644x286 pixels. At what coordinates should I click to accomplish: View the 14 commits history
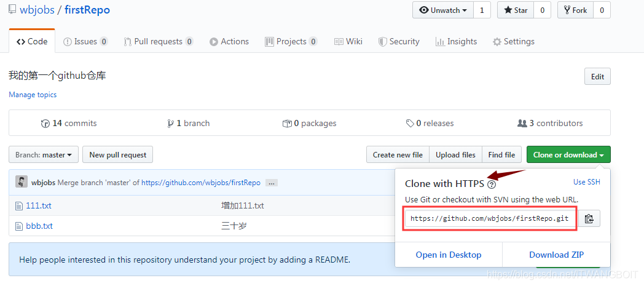tap(69, 123)
